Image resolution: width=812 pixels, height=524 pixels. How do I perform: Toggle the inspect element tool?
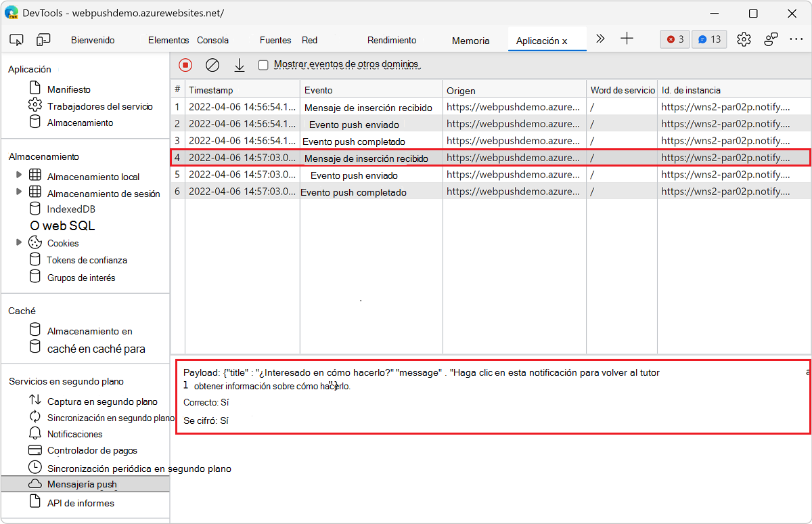coord(18,40)
